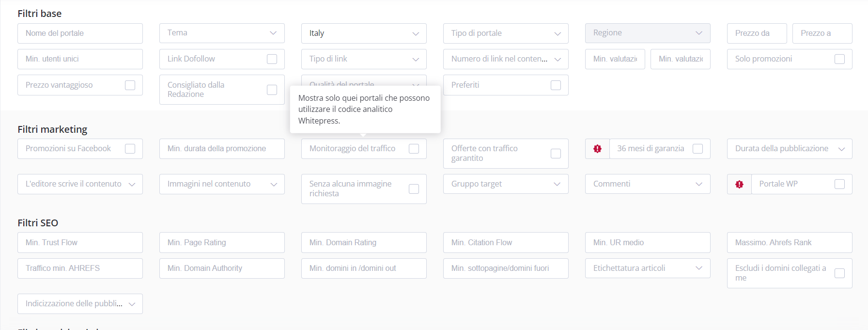Enable the Link Dofollow checkbox
The width and height of the screenshot is (868, 330).
tap(272, 59)
